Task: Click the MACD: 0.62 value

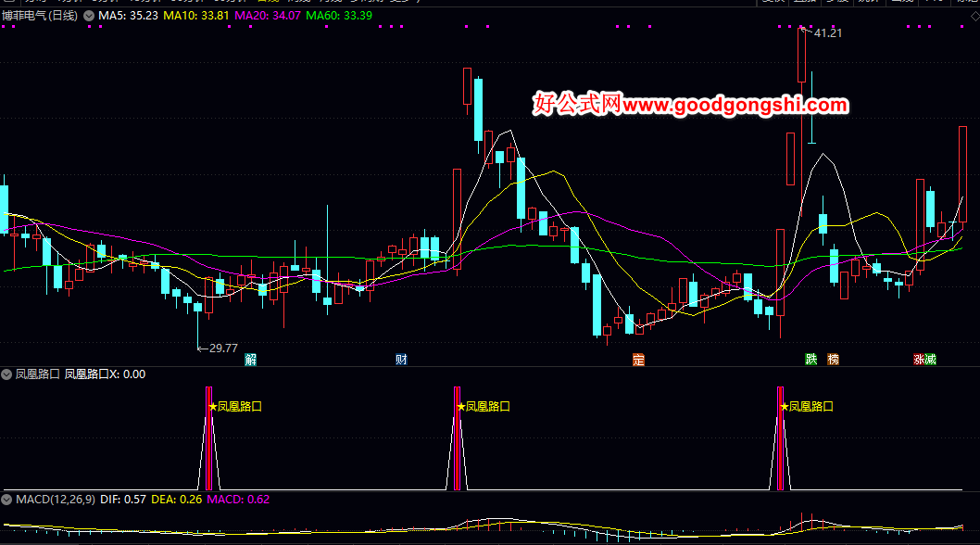Action: click(x=238, y=500)
